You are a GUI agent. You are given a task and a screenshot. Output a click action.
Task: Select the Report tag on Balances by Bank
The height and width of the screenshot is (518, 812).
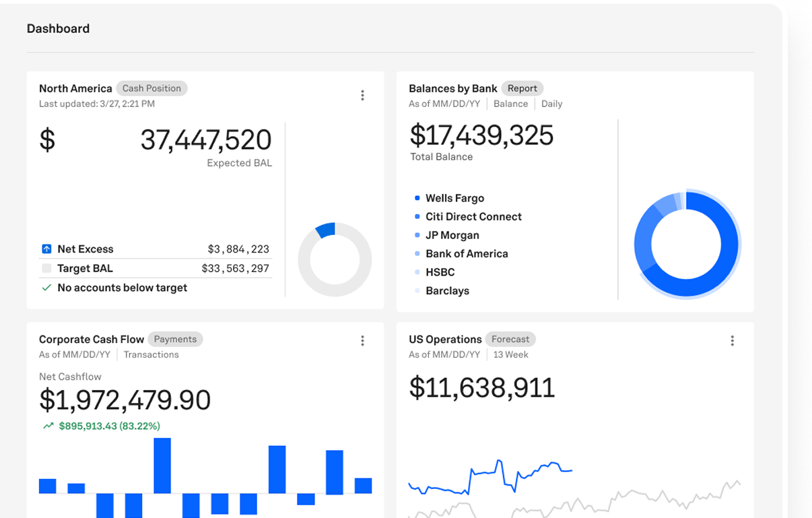[522, 88]
